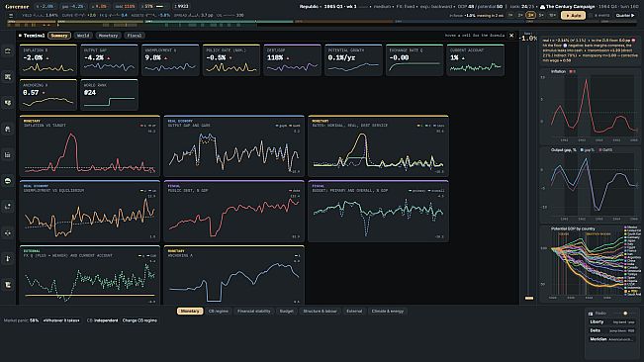Open the Anchoring 0.57 card
This screenshot has height=362, width=644.
[x=47, y=95]
